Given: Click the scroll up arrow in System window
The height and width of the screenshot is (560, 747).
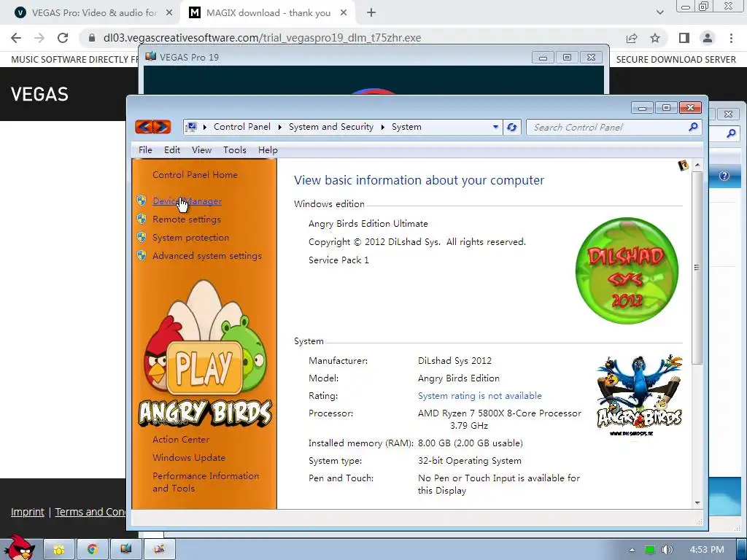Looking at the screenshot, I should [697, 165].
